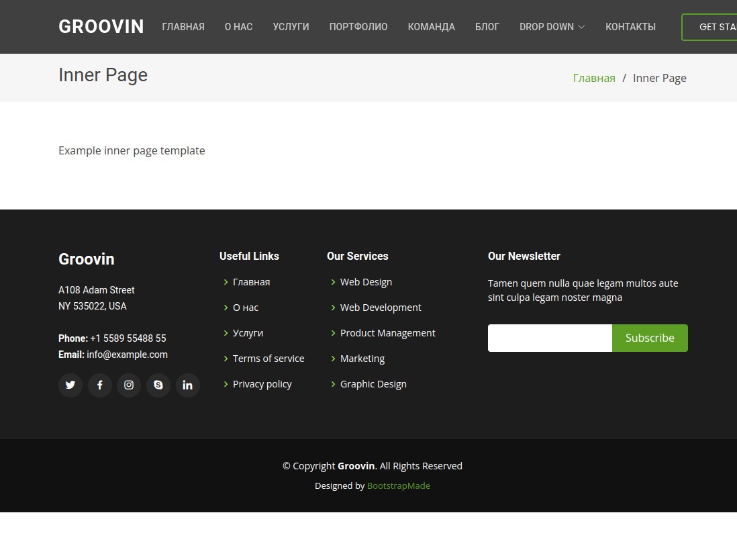Open the Twitter social icon in footer
Image resolution: width=737 pixels, height=560 pixels.
(x=70, y=385)
